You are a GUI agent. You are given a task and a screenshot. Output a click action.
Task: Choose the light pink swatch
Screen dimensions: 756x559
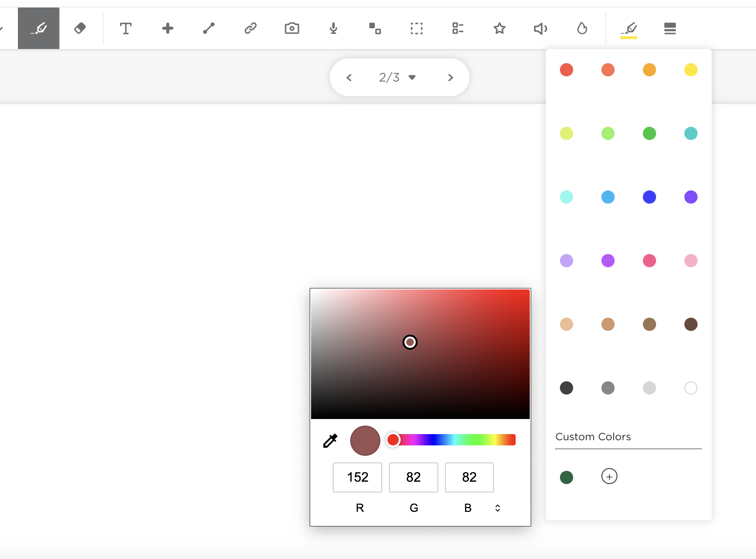691,261
